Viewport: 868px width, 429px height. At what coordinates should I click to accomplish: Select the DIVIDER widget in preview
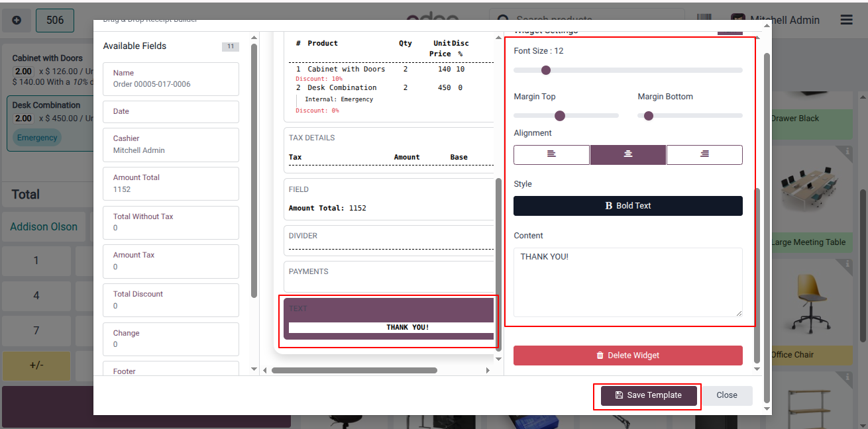click(x=389, y=240)
